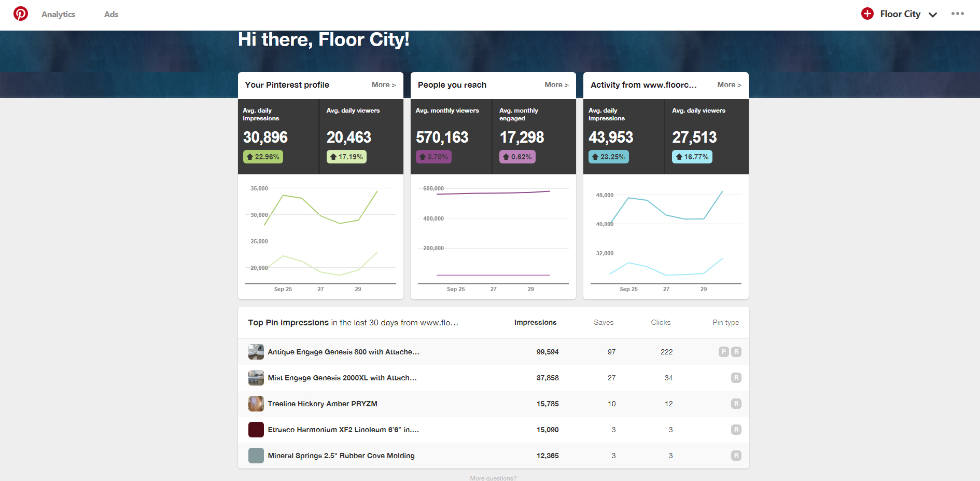The height and width of the screenshot is (481, 980).
Task: Click the Your Pinterest profile heading
Action: pyautogui.click(x=287, y=85)
